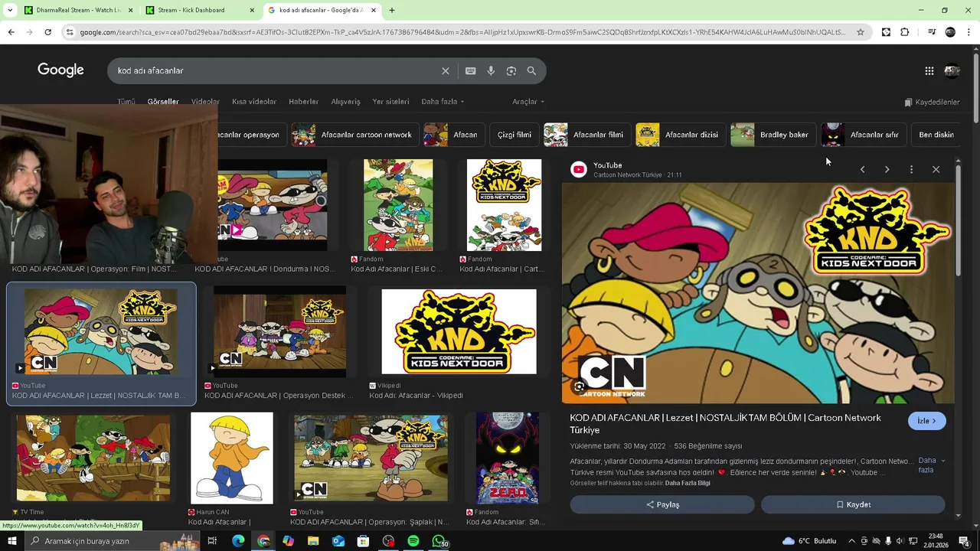980x551 pixels.
Task: Open the Chrome extensions puzzle icon
Action: pos(905,32)
